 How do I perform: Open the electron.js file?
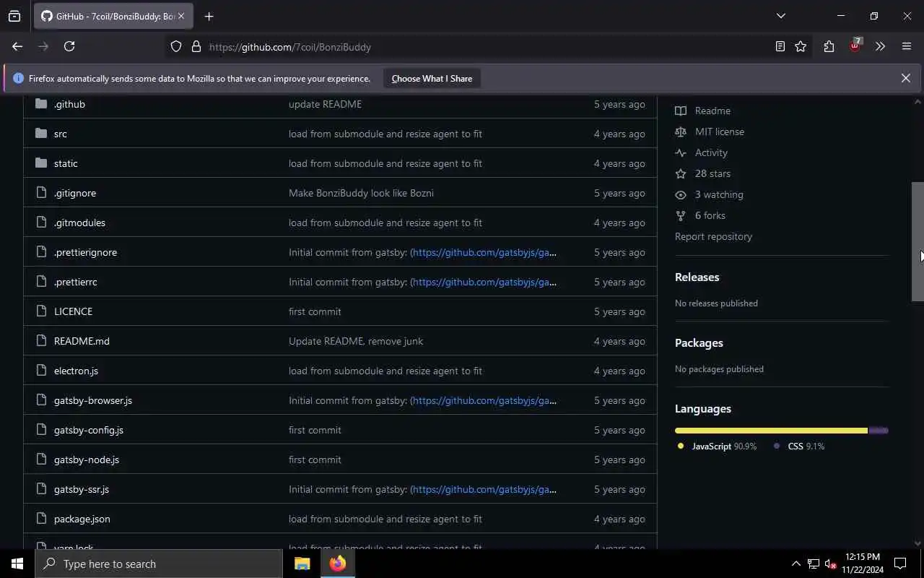(x=76, y=371)
